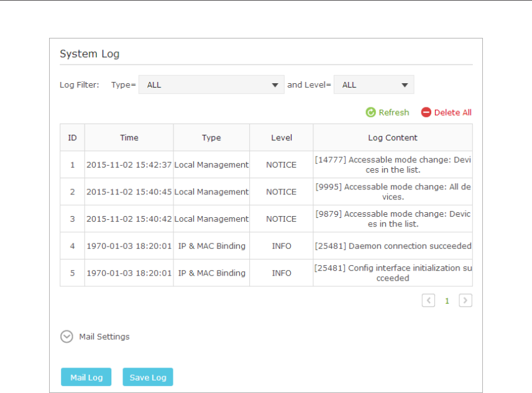
Task: Click the Daemon connection succeeded log entry
Action: point(392,246)
